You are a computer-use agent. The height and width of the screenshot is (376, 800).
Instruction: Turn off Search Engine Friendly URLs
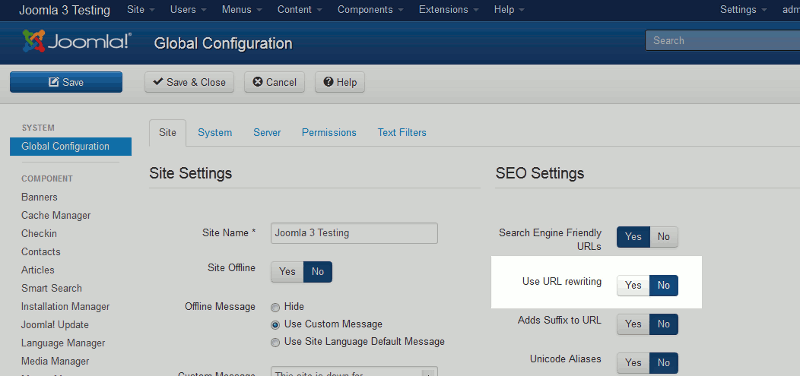663,237
